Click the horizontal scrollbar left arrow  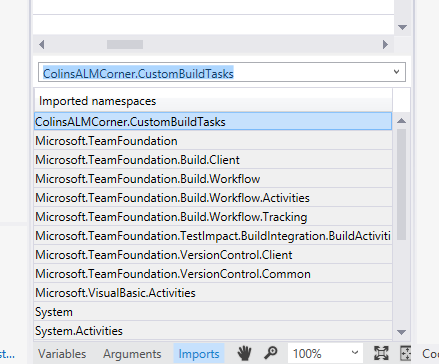click(42, 44)
